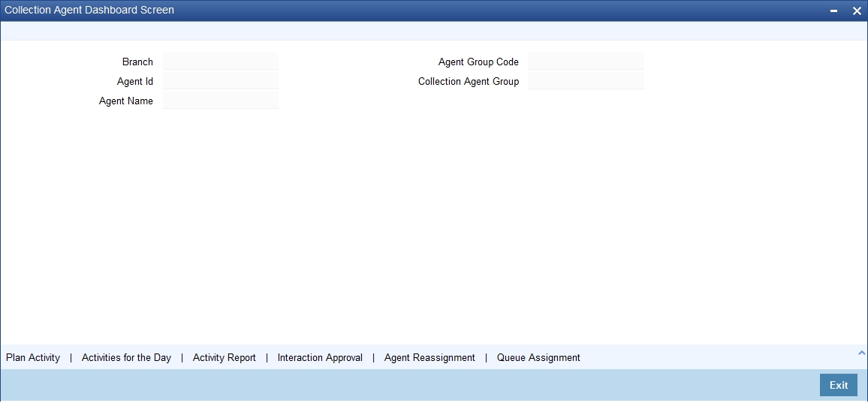Click the Agent Group Code label

(x=478, y=62)
